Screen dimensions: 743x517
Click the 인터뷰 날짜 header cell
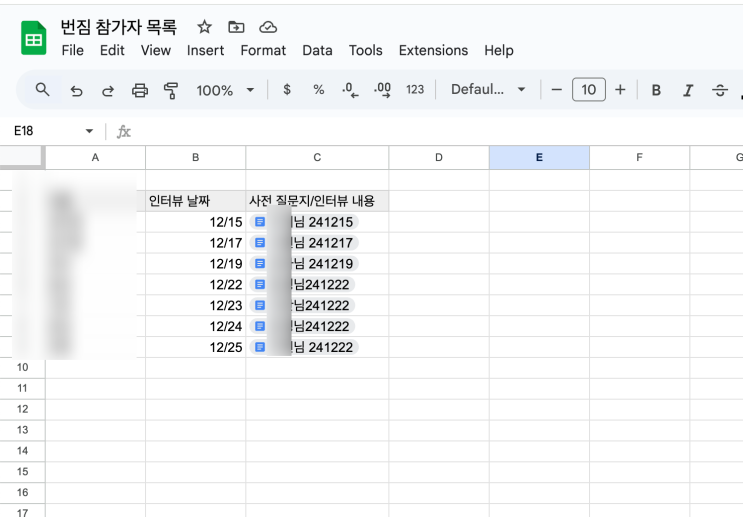(195, 201)
